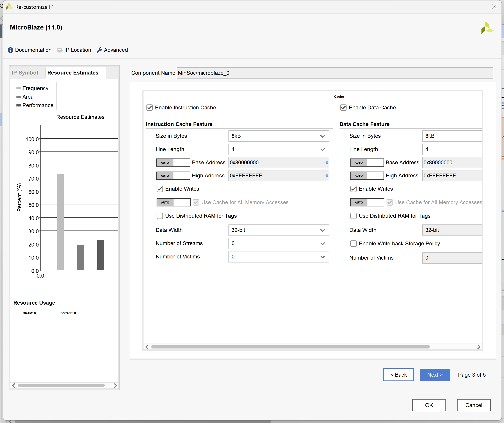Click the Instruction Cache High Address info dot
Screen dimensions: 504x423
coord(327,176)
